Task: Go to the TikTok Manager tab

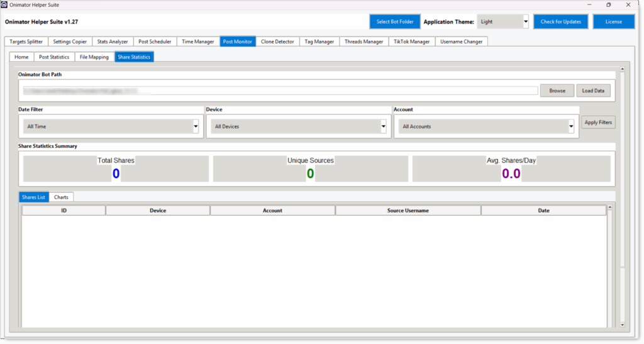Action: [x=411, y=42]
